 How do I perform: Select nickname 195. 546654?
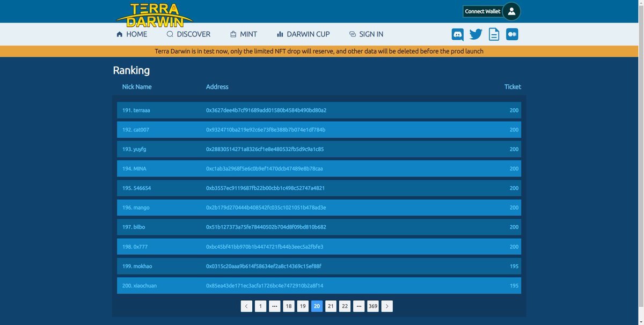pyautogui.click(x=137, y=188)
